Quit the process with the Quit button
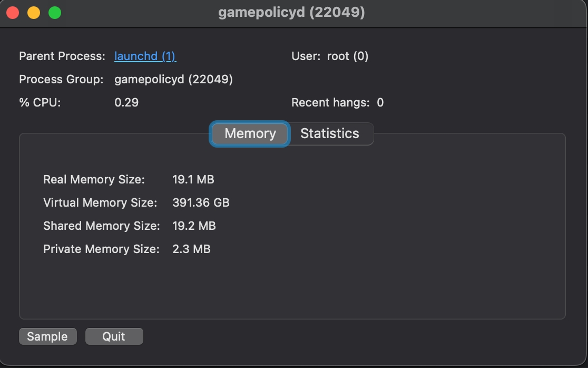 (114, 336)
